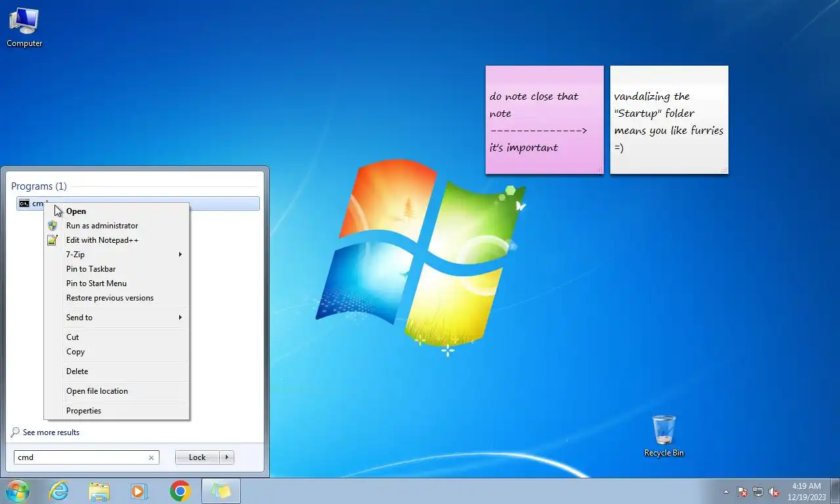Select the cmd program search result

point(138,203)
